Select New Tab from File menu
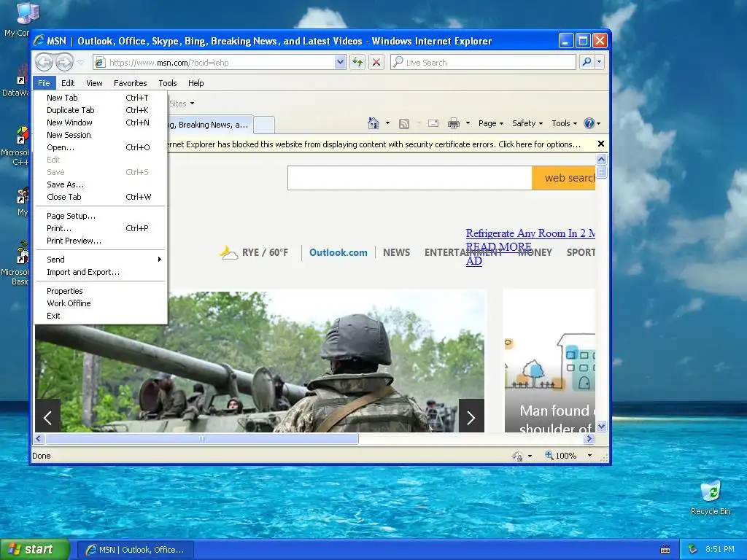Image resolution: width=747 pixels, height=560 pixels. coord(101,98)
